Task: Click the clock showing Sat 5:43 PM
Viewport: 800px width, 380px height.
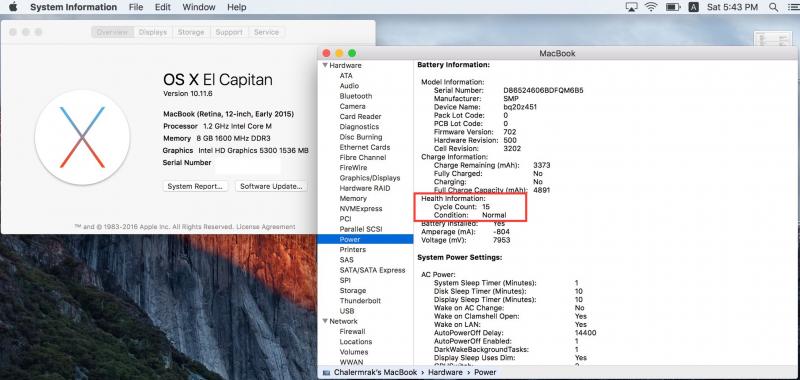Action: (x=733, y=7)
